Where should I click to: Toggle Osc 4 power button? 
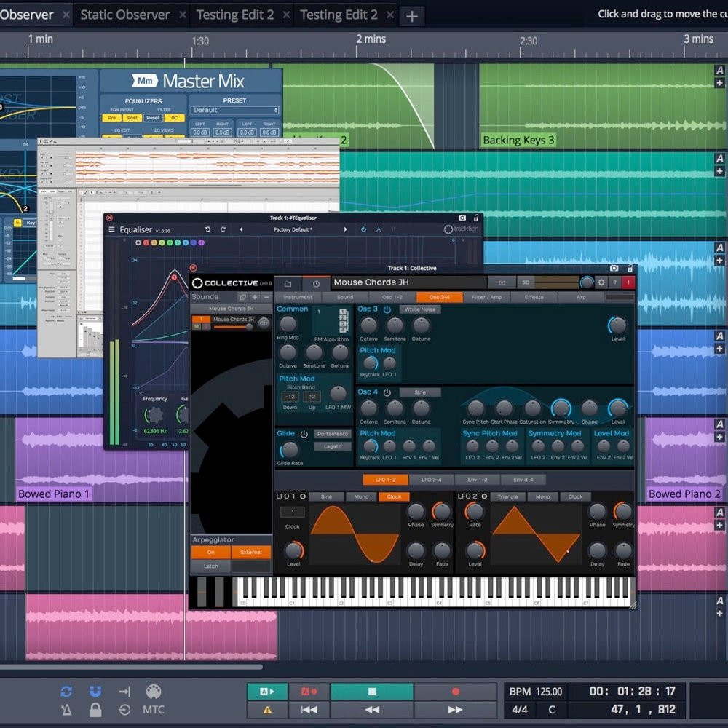pyautogui.click(x=387, y=392)
